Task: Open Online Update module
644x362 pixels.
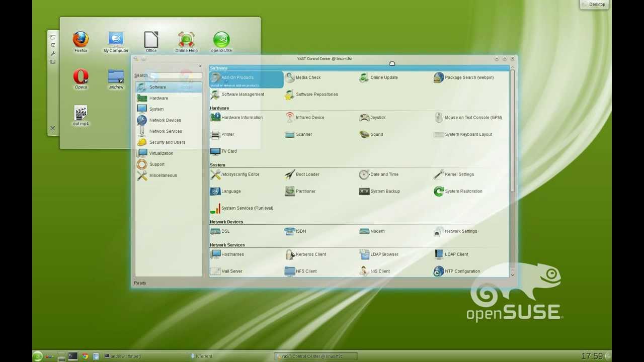Action: [x=378, y=77]
